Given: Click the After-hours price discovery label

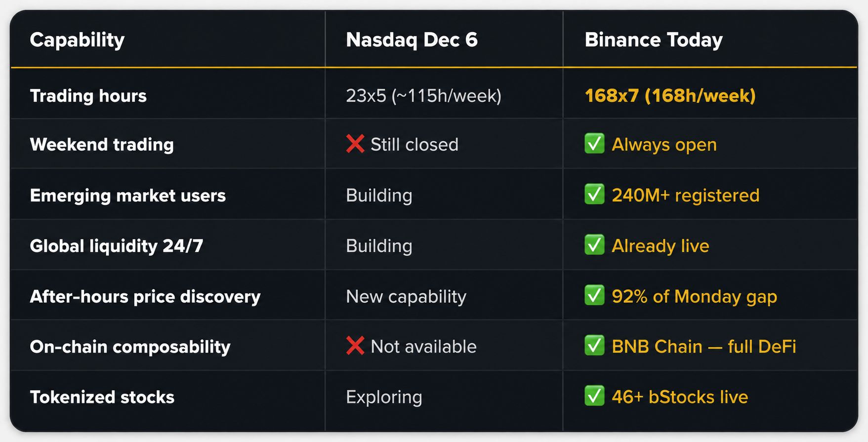Looking at the screenshot, I should [x=145, y=296].
